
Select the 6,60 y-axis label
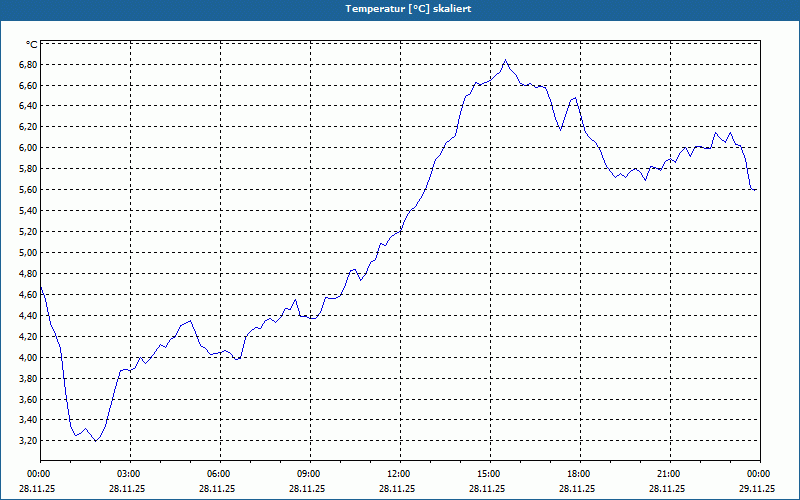pyautogui.click(x=28, y=86)
